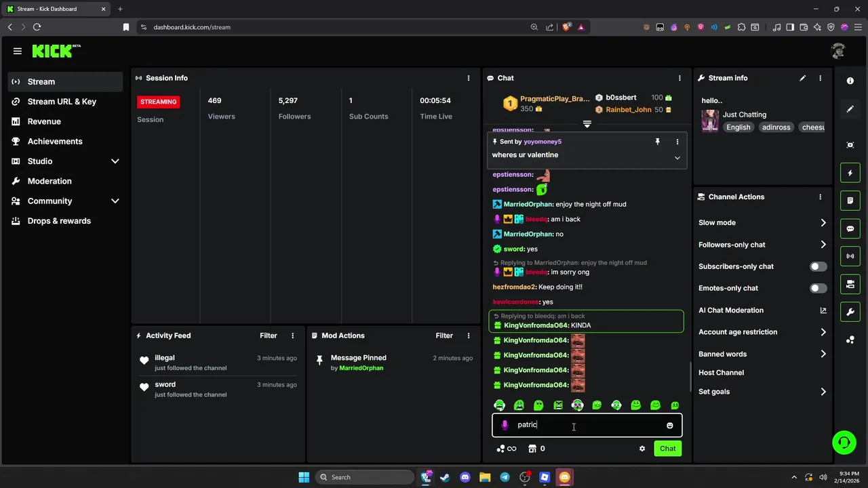Click Just Chatting category thumbnail
This screenshot has height=488, width=868.
pos(710,121)
